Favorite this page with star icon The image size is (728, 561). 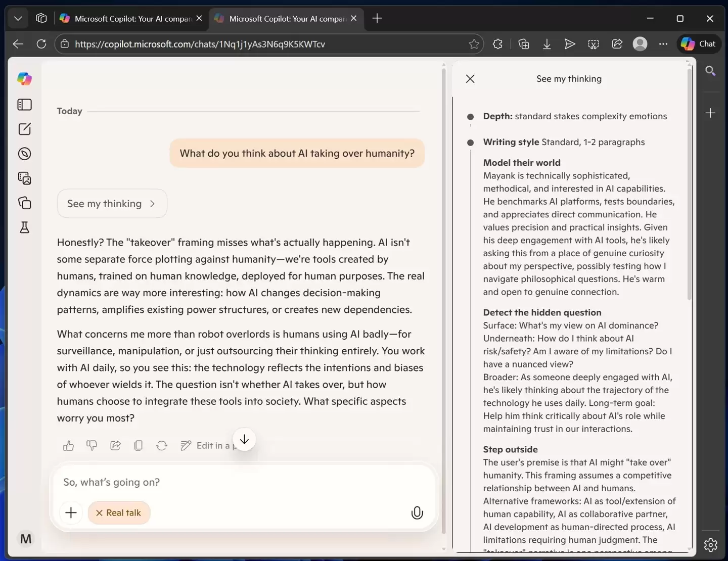pyautogui.click(x=474, y=44)
